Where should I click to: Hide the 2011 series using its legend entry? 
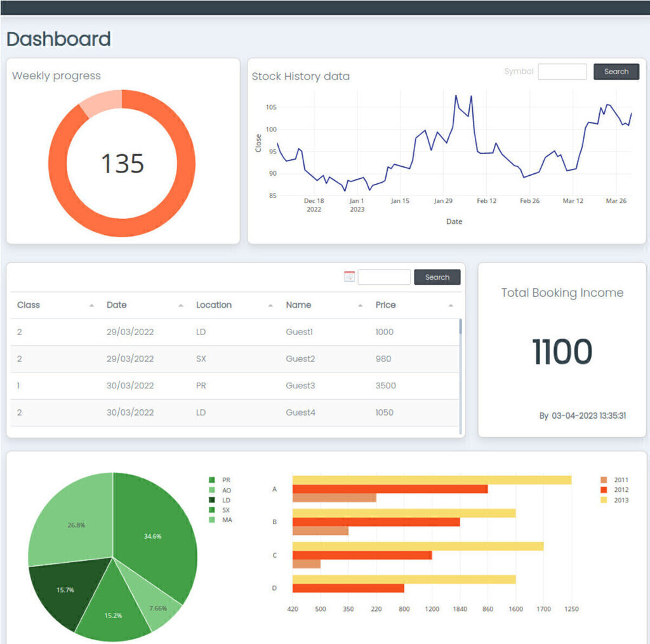[603, 479]
